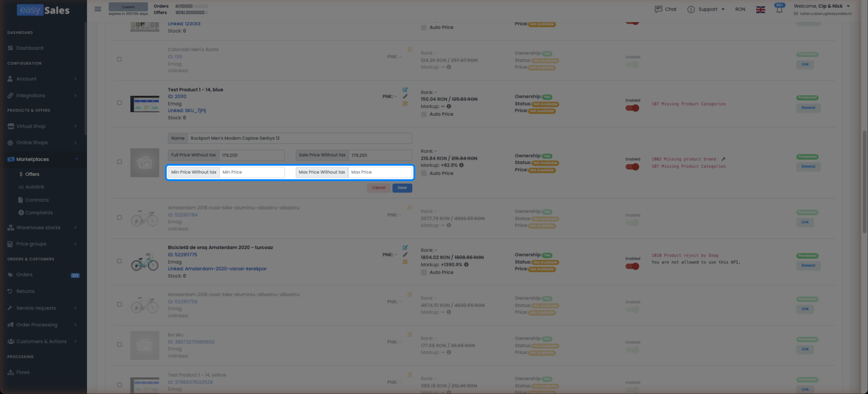Expand the Online Shops menu
868x394 pixels.
[x=43, y=143]
